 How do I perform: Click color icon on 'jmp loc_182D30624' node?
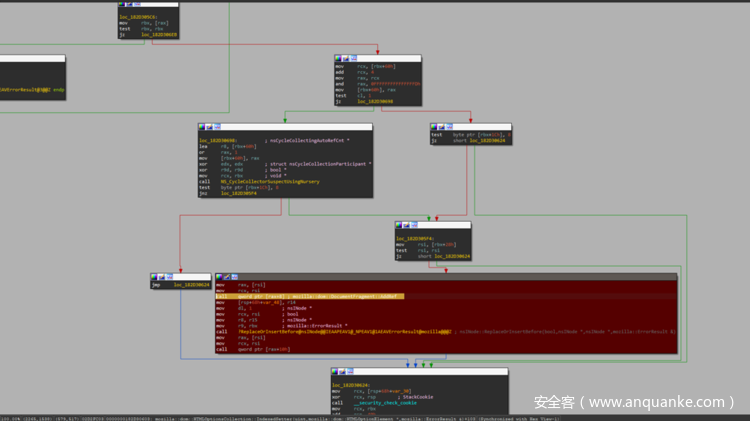[x=153, y=276]
